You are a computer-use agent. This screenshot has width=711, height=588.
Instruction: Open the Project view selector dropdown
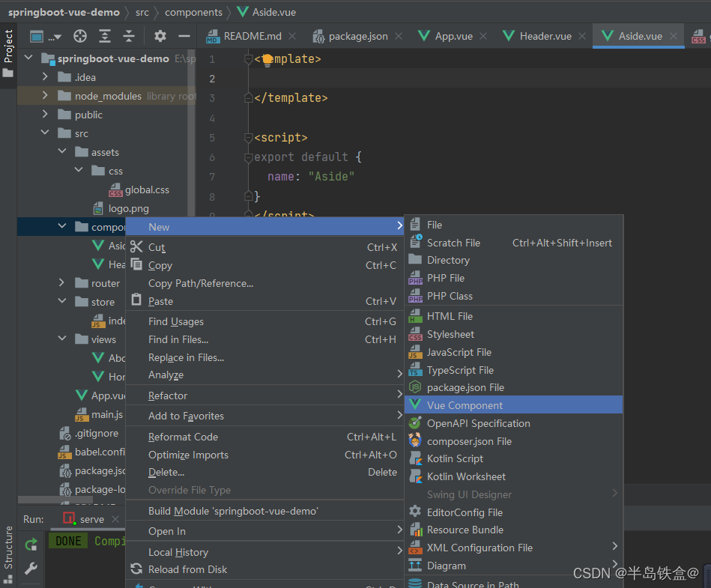click(45, 36)
